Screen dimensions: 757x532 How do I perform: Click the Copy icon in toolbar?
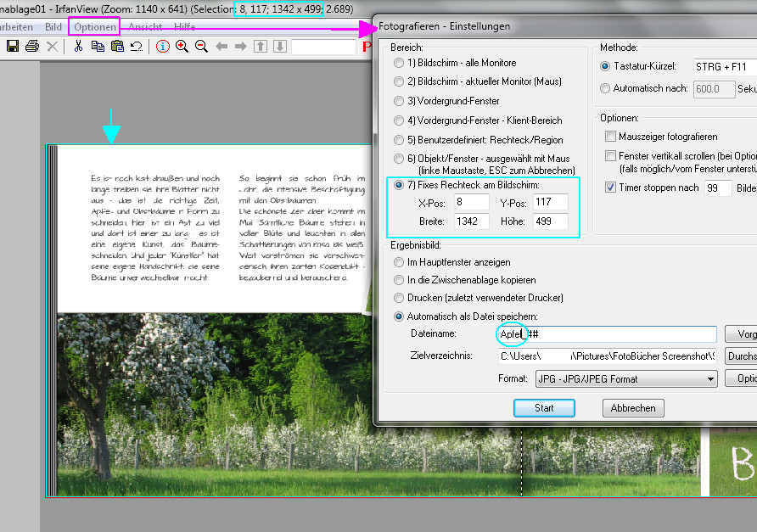click(98, 47)
